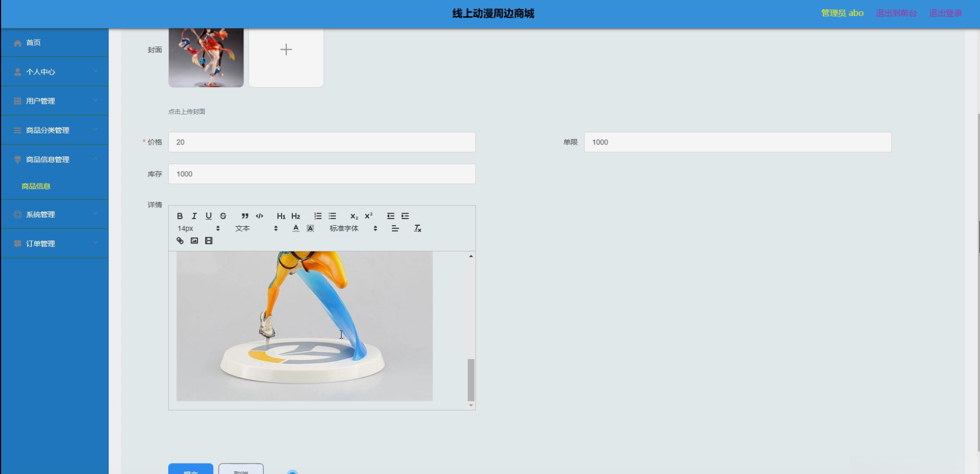Open the 标准字体 font family dropdown
The height and width of the screenshot is (474, 980).
(x=353, y=228)
